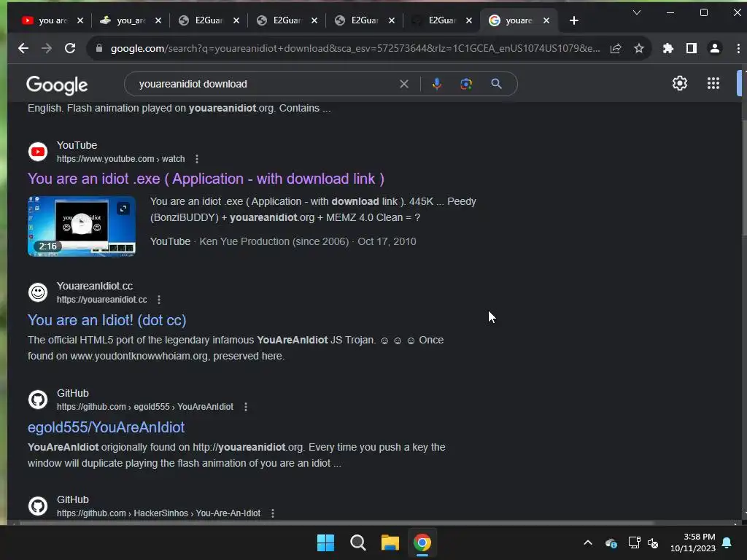Expand the video preview on thumbnail
This screenshot has width=747, height=560.
[x=123, y=208]
